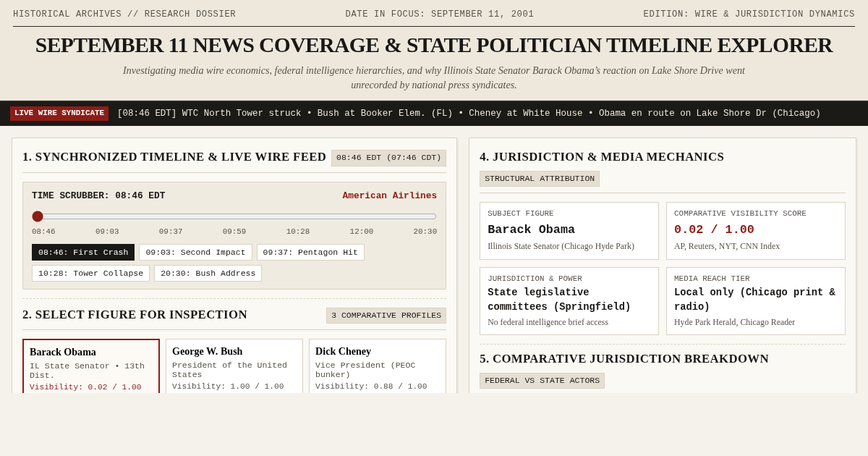Click the American Airlines label in scrubber
The width and height of the screenshot is (868, 456).
click(390, 196)
